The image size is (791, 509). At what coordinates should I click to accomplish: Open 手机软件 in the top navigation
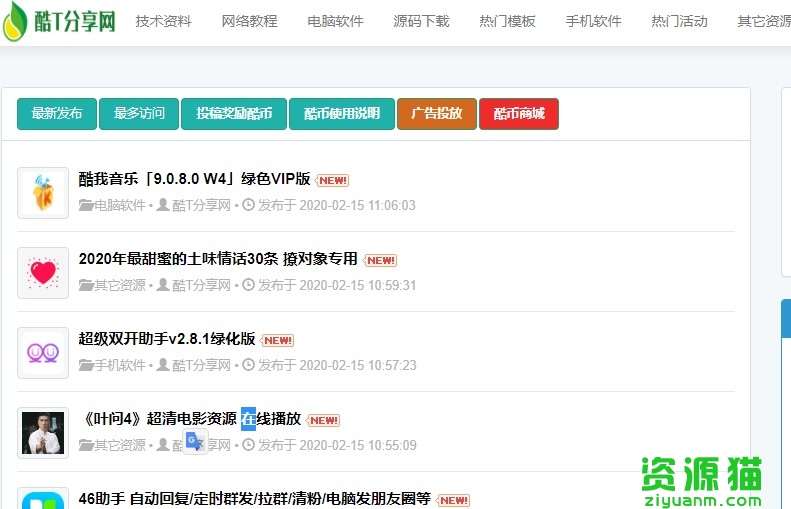coord(593,21)
